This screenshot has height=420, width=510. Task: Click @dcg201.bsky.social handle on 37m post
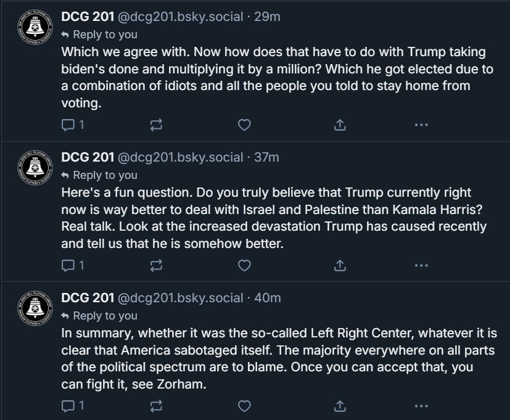point(180,157)
